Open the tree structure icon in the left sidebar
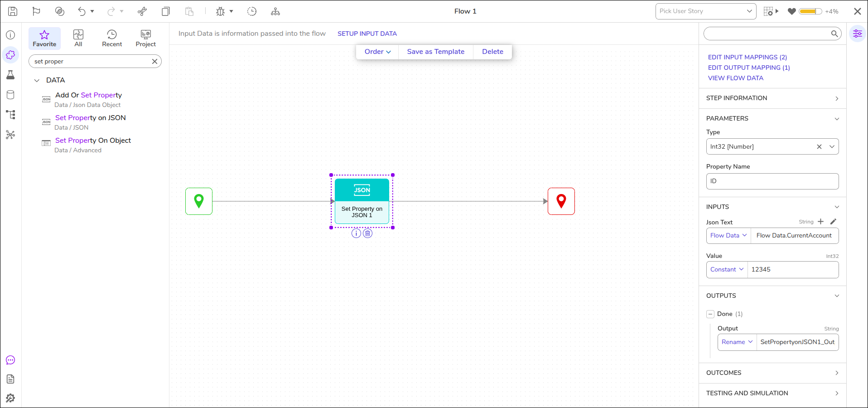This screenshot has width=868, height=408. click(10, 115)
